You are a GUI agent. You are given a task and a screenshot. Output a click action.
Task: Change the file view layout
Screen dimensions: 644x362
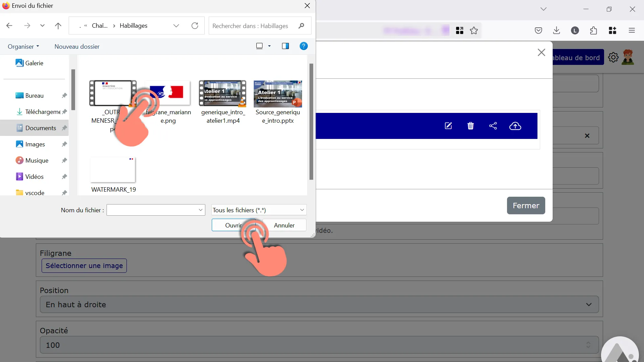259,46
